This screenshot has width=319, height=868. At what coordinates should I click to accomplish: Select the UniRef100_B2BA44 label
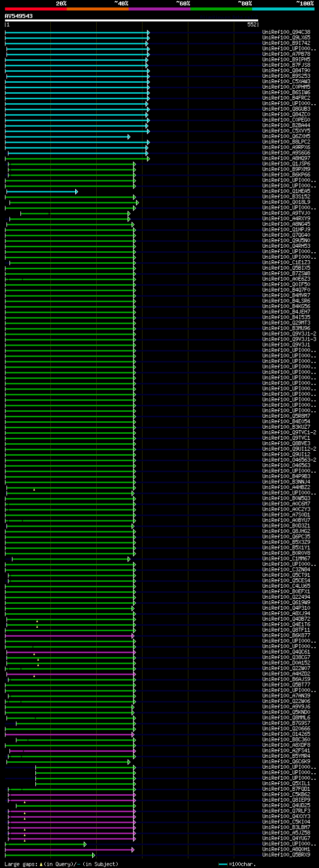286,126
